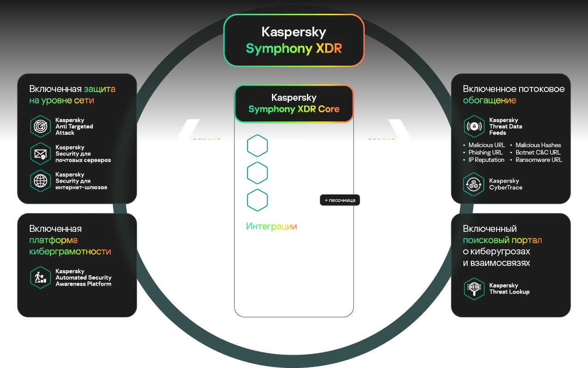Click the 'Ransomware URL' bullet item
Screen dimensions: 588x368
536,160
